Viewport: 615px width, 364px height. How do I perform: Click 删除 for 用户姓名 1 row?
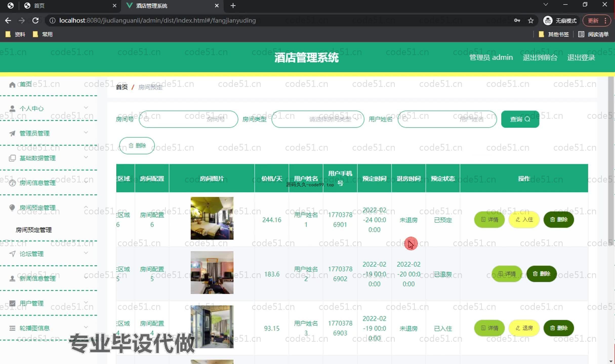pyautogui.click(x=559, y=220)
